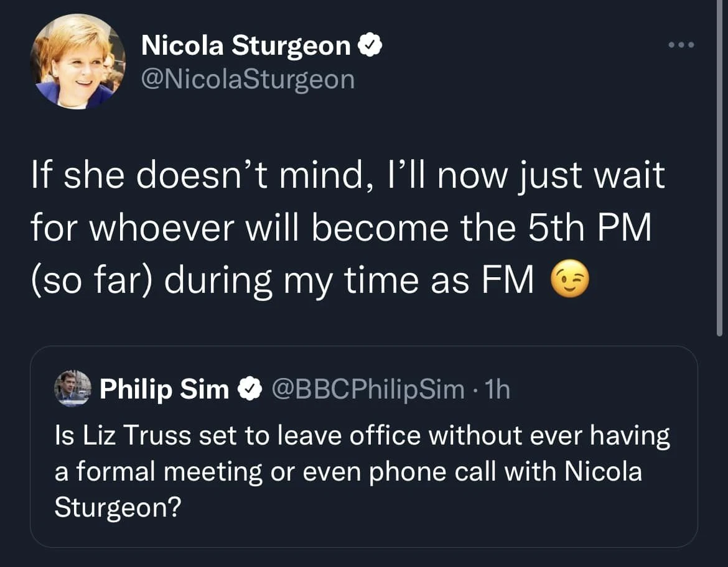Click Philip Sim's small avatar in quote

73,389
